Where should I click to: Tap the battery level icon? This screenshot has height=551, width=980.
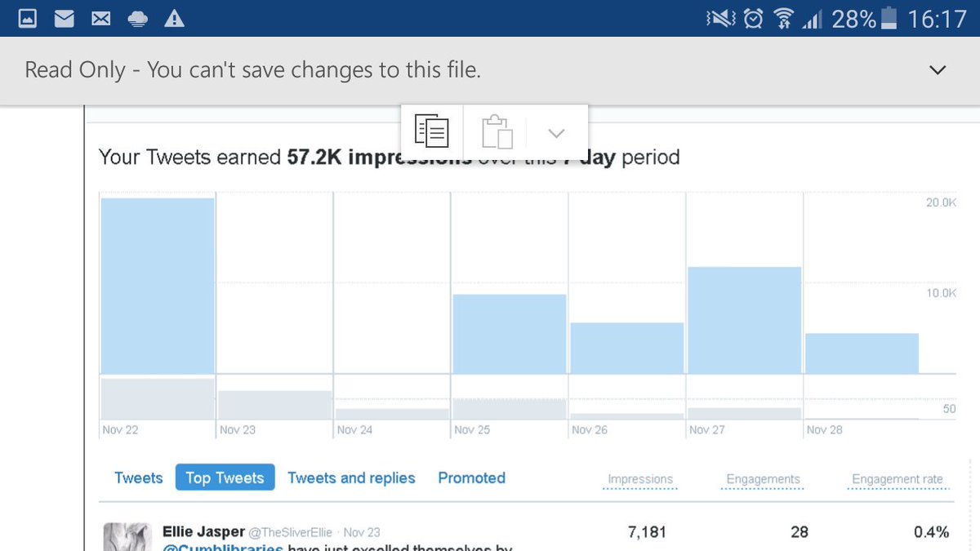click(889, 18)
